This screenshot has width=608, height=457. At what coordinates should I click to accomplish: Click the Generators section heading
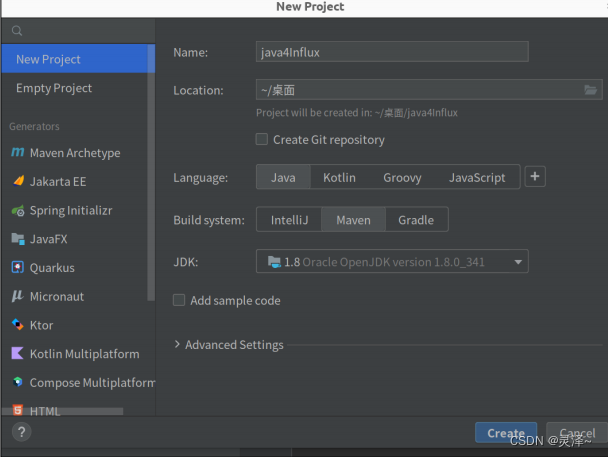coord(34,126)
